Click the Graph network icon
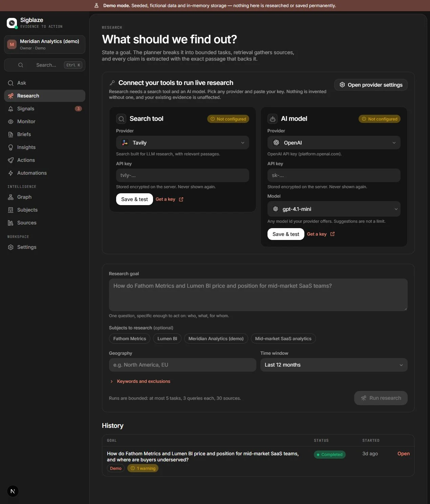430x504 pixels. [11, 197]
